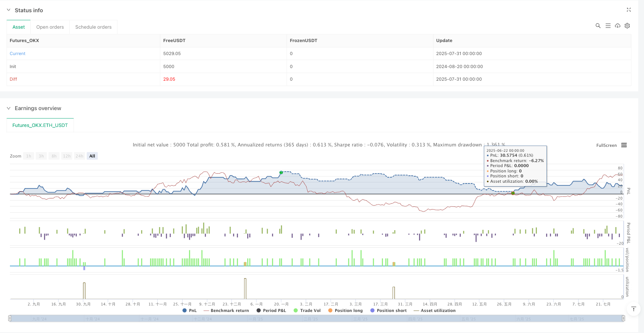This screenshot has height=333, width=644.
Task: Click the green marker dot on PnL line
Action: (281, 172)
